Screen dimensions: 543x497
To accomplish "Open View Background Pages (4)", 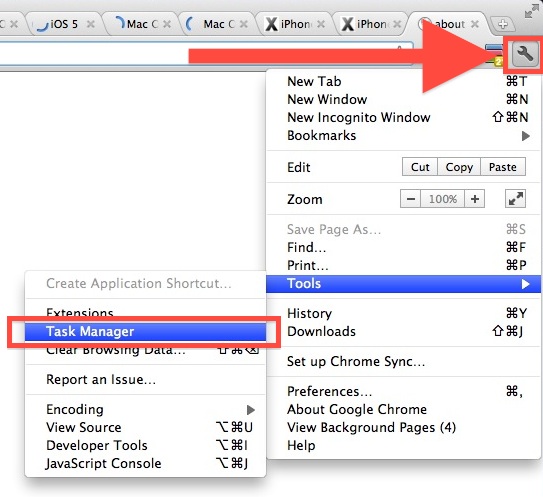I will pyautogui.click(x=403, y=427).
